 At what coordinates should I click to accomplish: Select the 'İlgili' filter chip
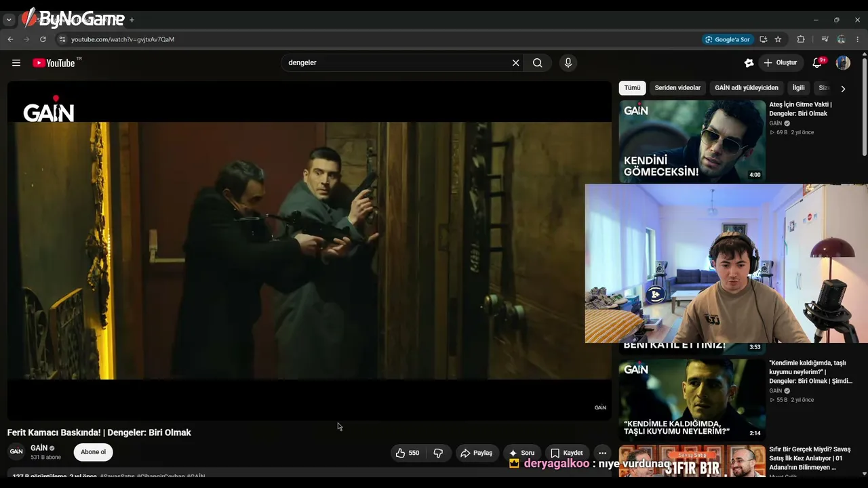[799, 88]
